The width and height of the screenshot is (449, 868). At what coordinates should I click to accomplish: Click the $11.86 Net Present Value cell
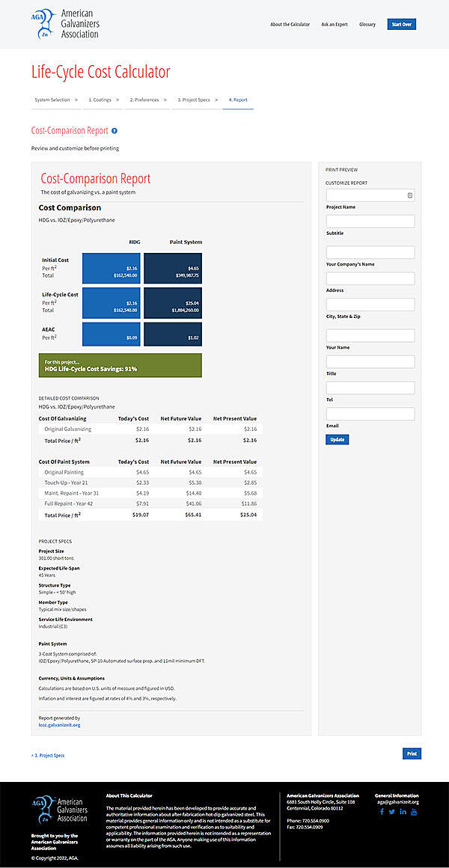[250, 503]
